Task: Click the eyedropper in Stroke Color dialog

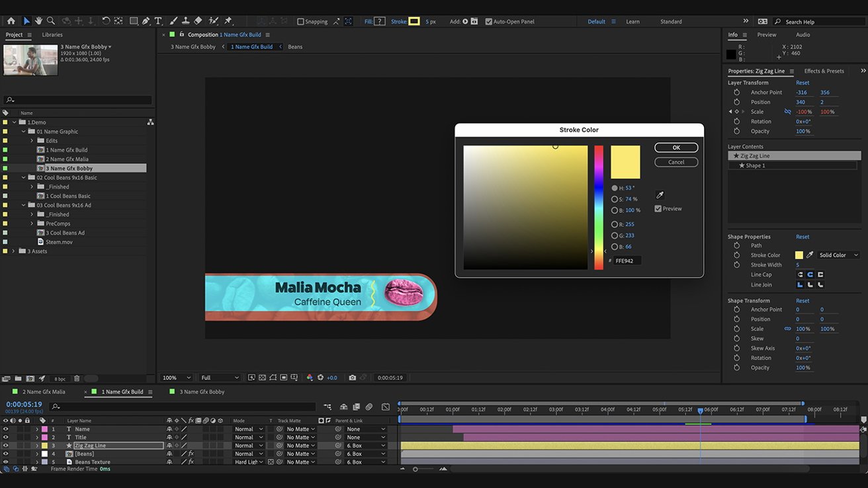Action: point(660,195)
